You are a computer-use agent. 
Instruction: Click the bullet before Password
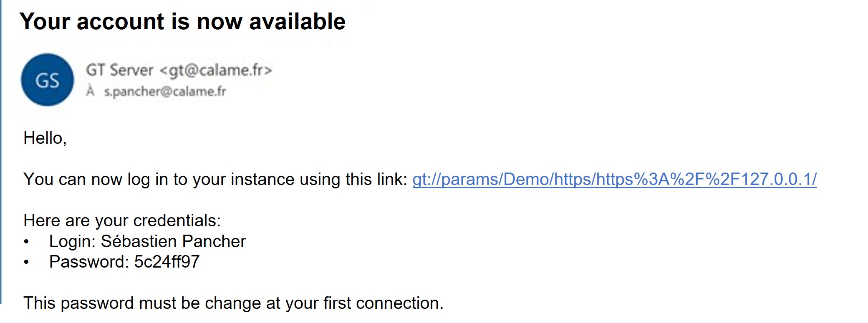[x=27, y=262]
